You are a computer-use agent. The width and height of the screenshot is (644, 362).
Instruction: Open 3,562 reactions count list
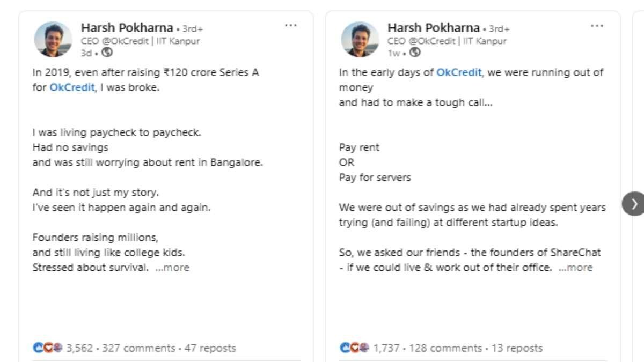[79, 348]
